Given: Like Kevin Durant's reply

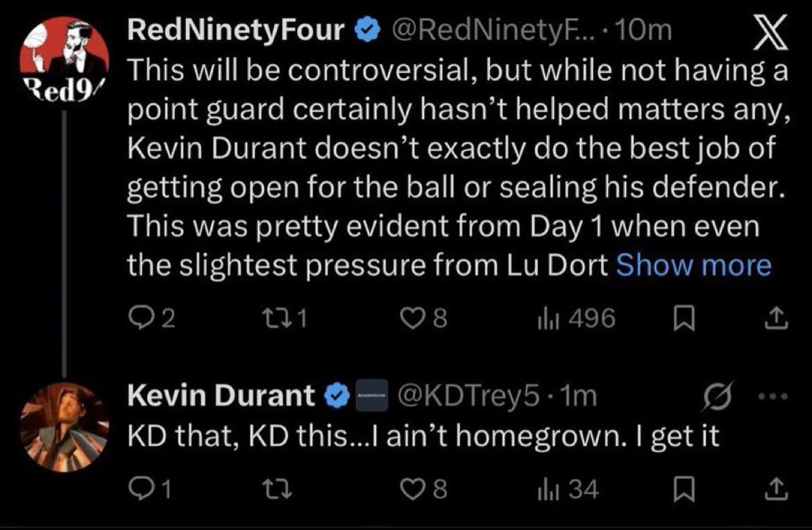Looking at the screenshot, I should click(414, 489).
